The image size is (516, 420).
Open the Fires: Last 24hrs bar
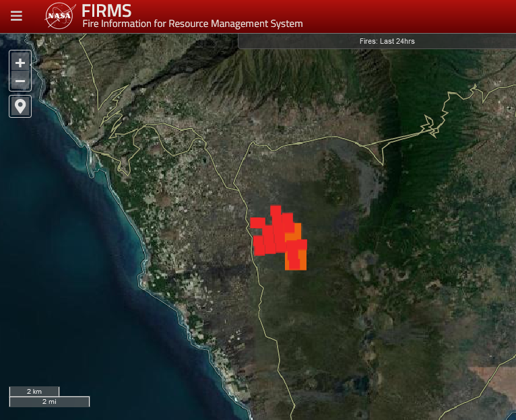377,41
